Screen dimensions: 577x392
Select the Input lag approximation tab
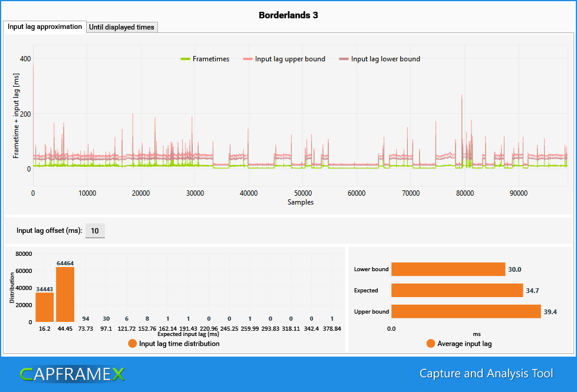click(x=45, y=27)
